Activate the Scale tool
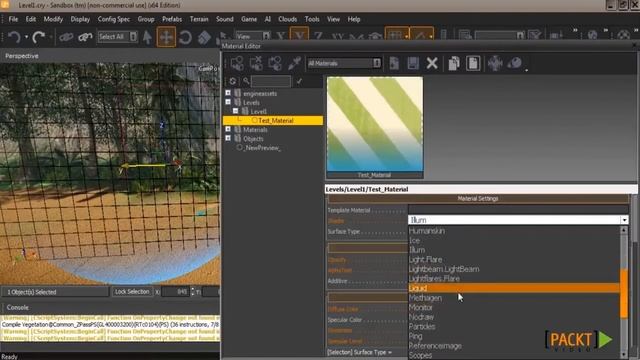 (204, 37)
